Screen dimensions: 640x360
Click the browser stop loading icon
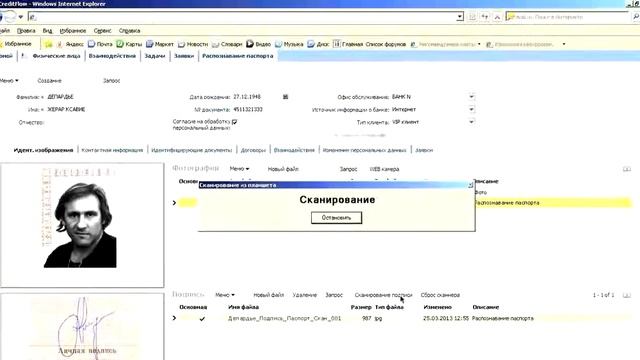[x=497, y=17]
